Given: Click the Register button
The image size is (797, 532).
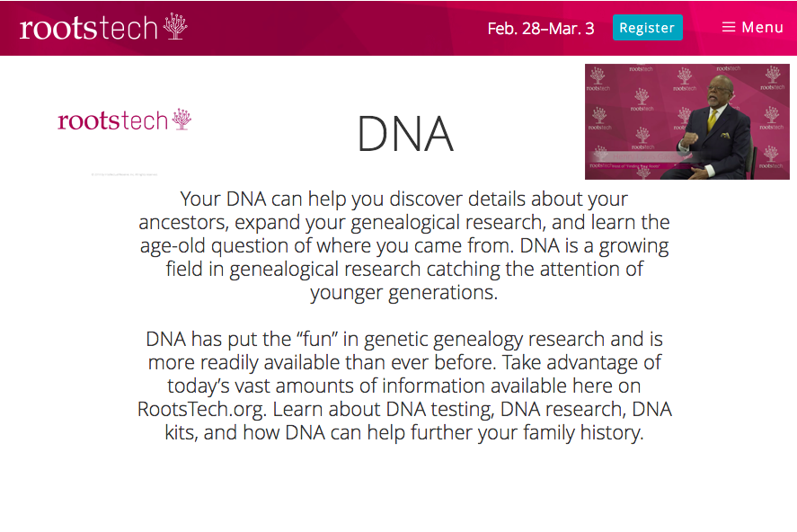Looking at the screenshot, I should pos(647,28).
